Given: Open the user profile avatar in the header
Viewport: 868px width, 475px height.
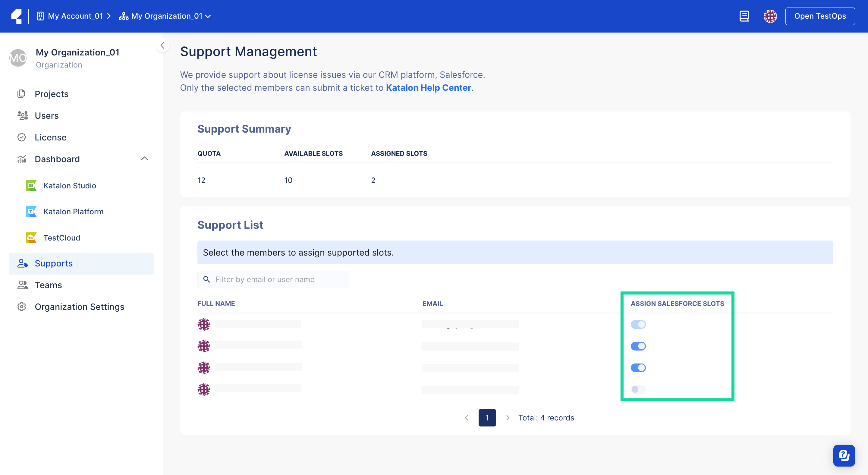Looking at the screenshot, I should 770,16.
